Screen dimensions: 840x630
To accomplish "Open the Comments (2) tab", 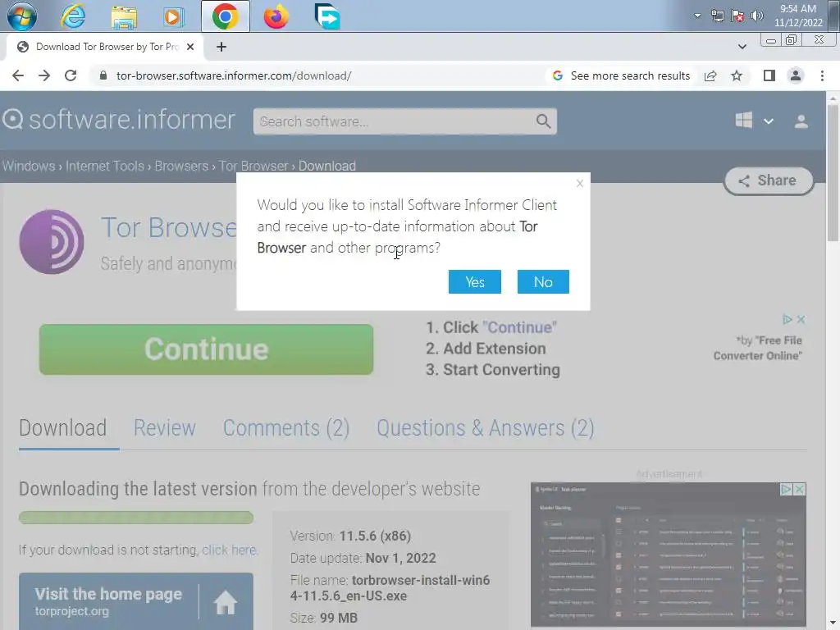I will pos(286,428).
